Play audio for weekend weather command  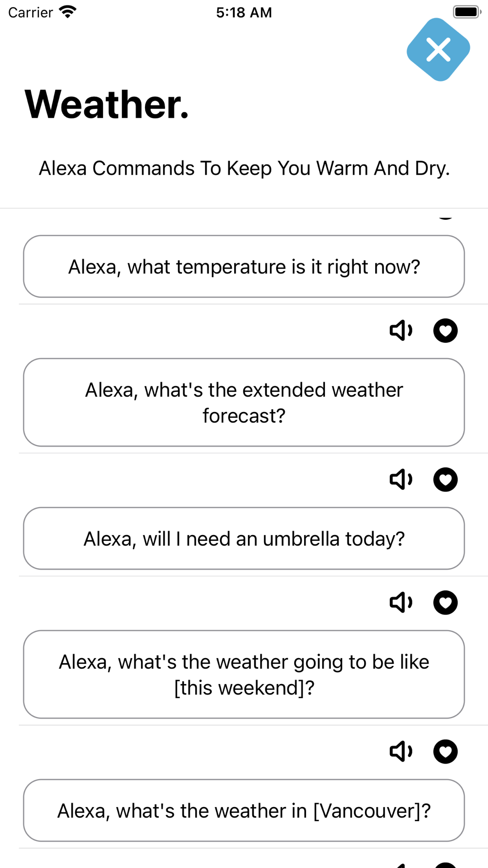tap(401, 602)
